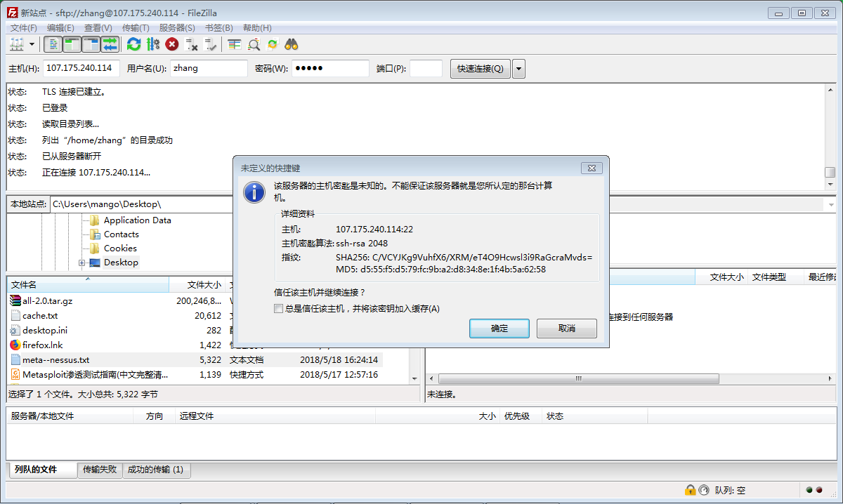Screen dimensions: 843x504
Task: Click the local site path field
Action: click(x=140, y=204)
